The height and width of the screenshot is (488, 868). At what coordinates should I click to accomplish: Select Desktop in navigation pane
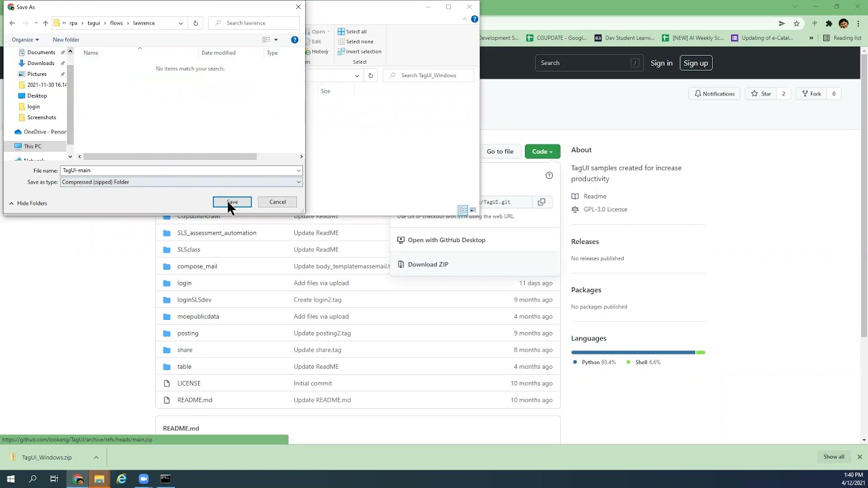(x=37, y=96)
